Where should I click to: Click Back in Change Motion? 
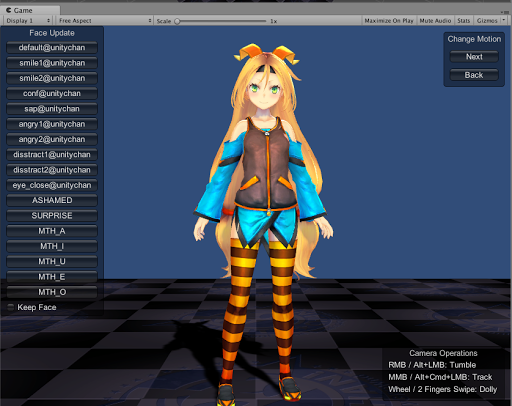tap(474, 75)
